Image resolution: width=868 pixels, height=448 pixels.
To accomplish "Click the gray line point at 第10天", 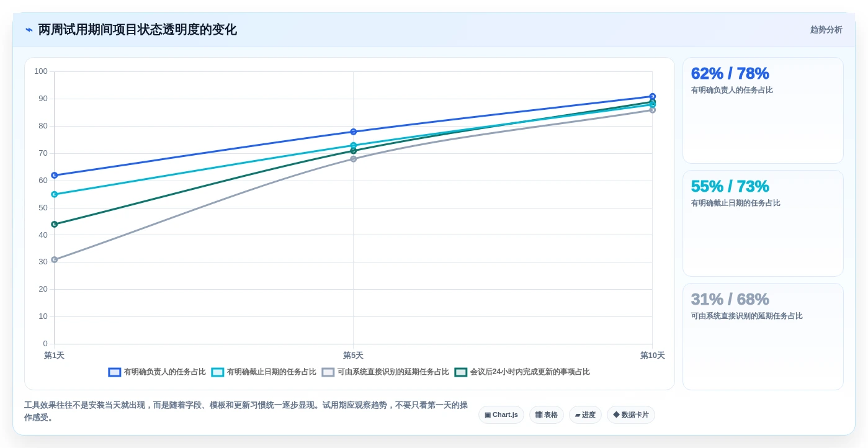I will 652,110.
